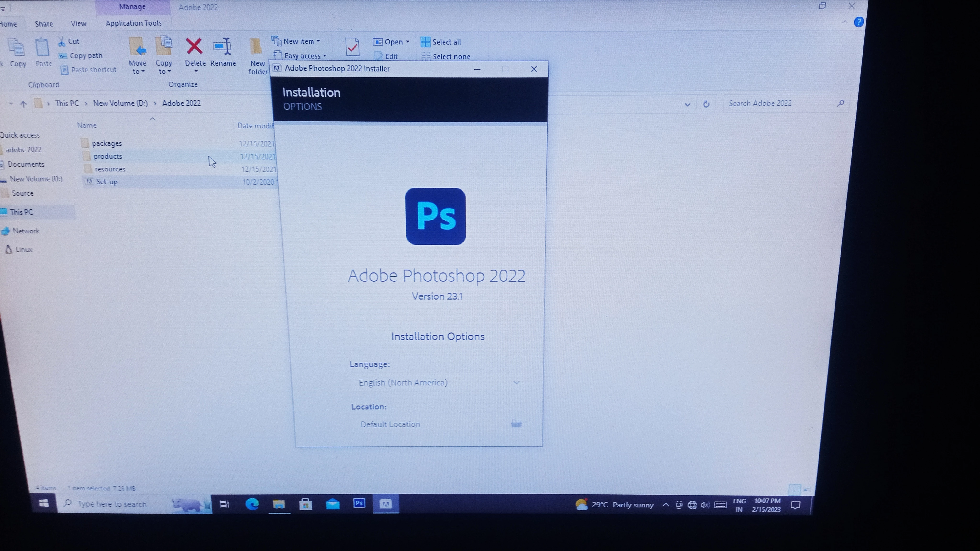Click the Delete red X icon
The image size is (980, 551).
pos(194,46)
